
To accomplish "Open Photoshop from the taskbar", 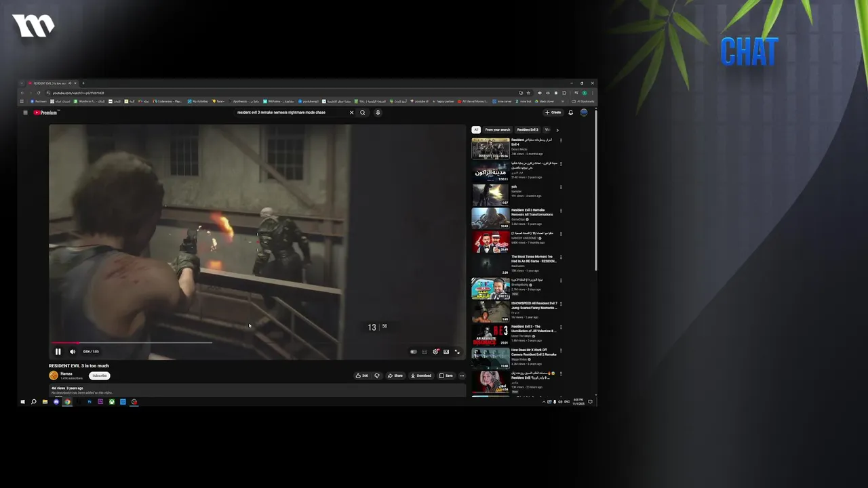I will coord(90,402).
